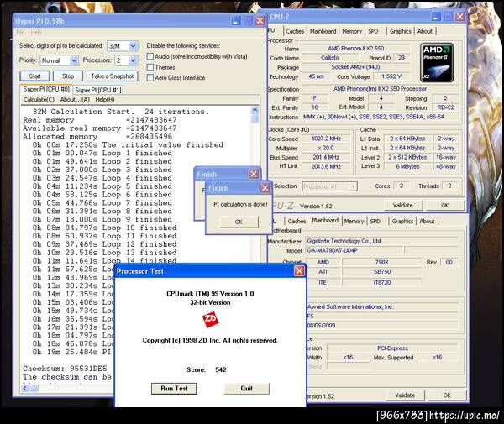Open the Help(H) menu in Super PI

[105, 100]
